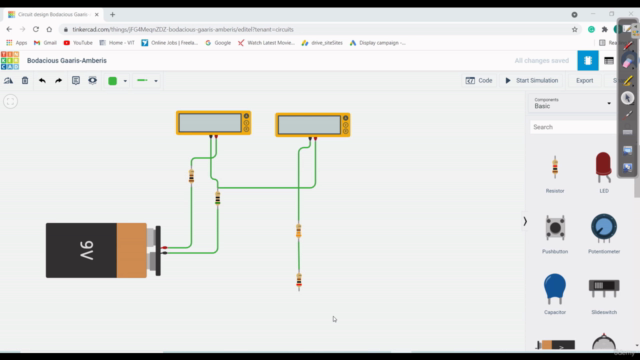Click the component Search field
Screen dimensions: 640x360
(x=573, y=127)
